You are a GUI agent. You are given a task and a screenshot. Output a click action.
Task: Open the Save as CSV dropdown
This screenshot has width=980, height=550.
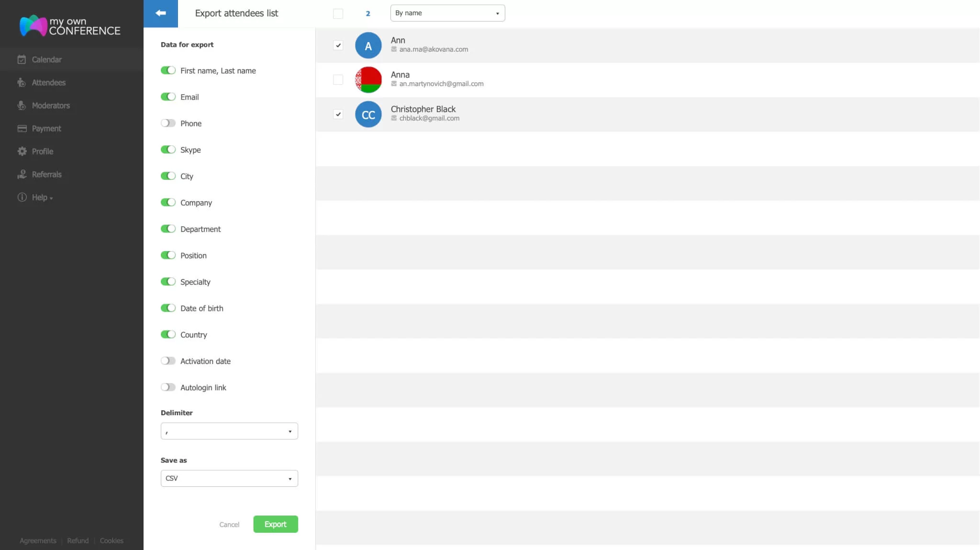[229, 479]
